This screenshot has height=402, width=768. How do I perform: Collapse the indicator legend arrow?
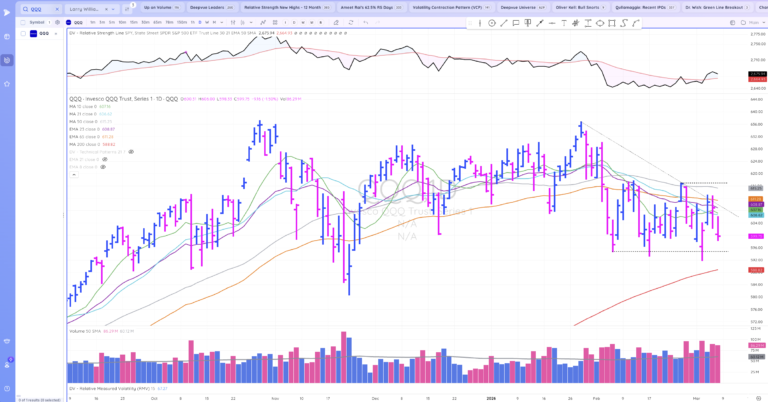pos(73,174)
